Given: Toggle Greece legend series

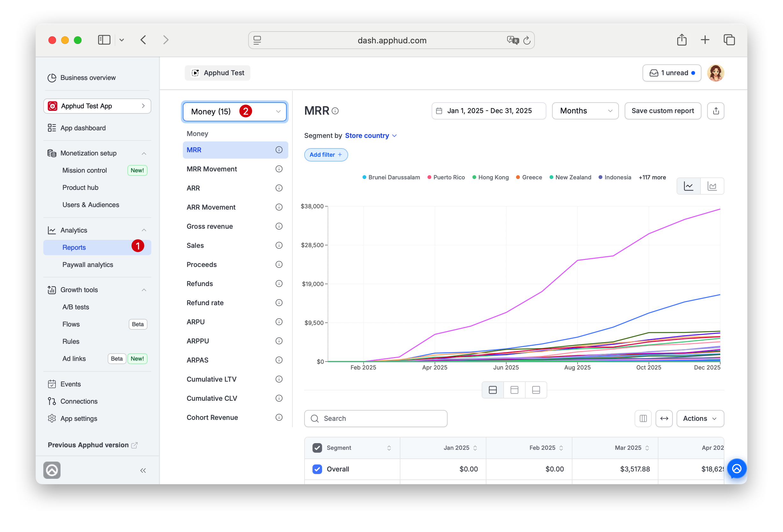Looking at the screenshot, I should [529, 177].
